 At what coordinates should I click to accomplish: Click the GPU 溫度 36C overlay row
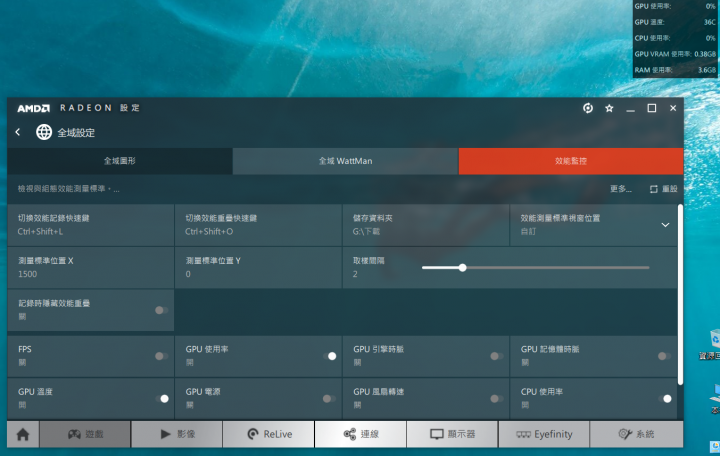pos(675,22)
